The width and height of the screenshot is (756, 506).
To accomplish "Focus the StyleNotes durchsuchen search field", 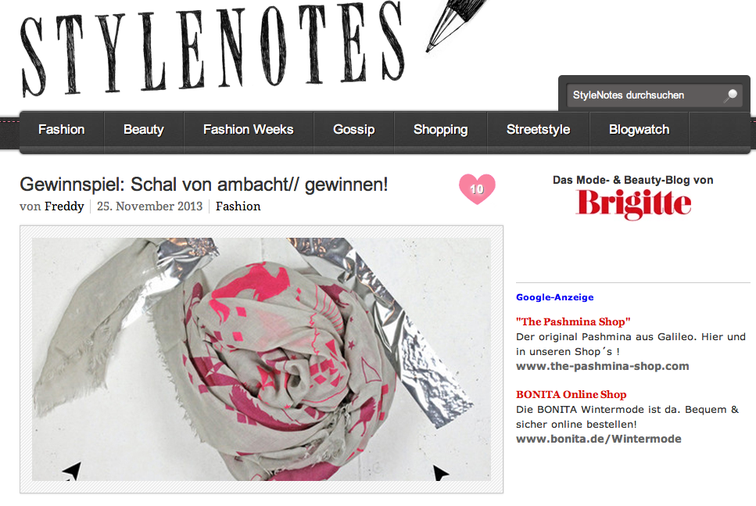I will coord(646,96).
